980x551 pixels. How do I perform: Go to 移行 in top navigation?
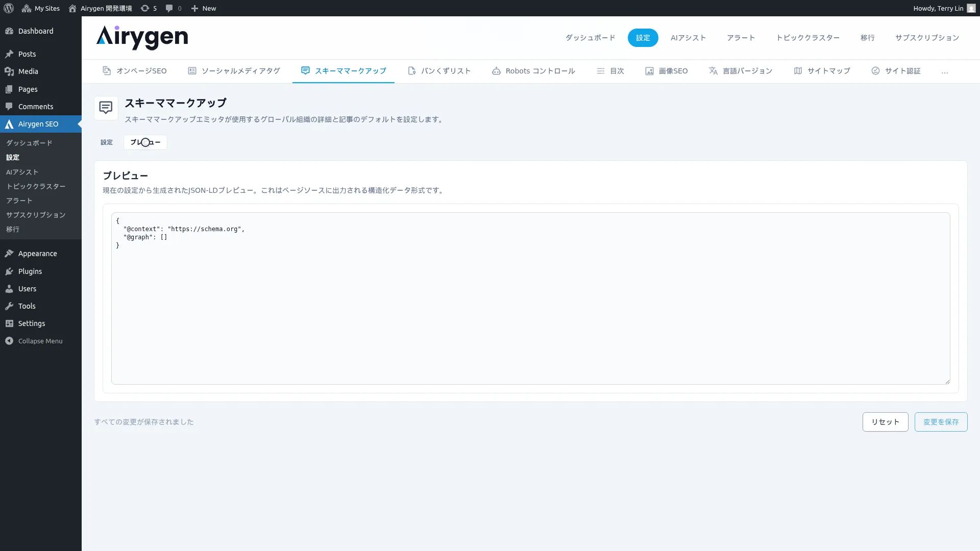coord(868,38)
